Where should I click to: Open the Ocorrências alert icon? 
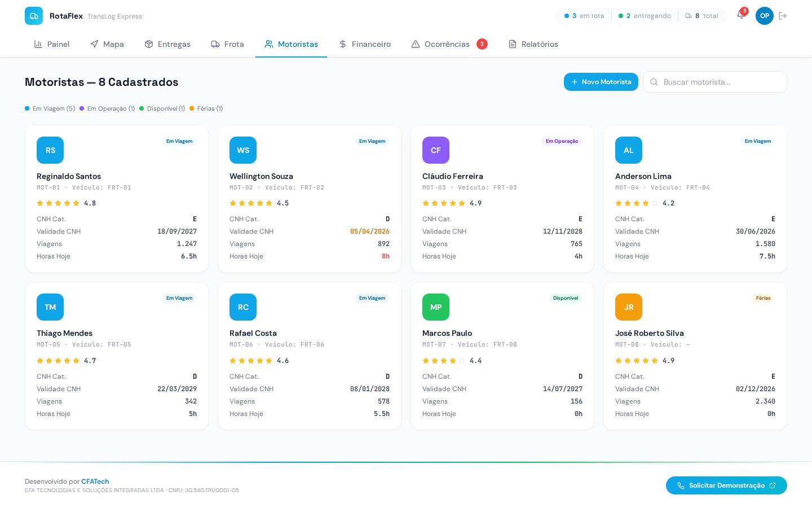416,44
